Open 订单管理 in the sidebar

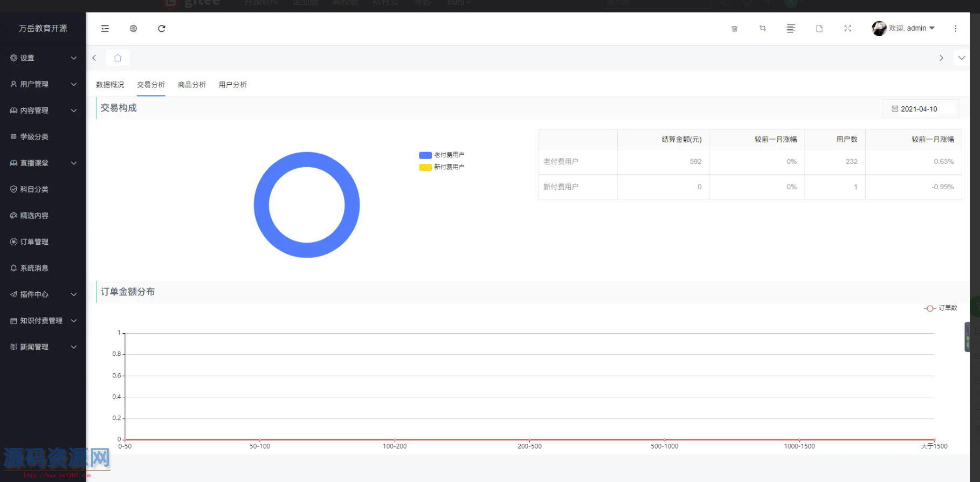pos(34,242)
